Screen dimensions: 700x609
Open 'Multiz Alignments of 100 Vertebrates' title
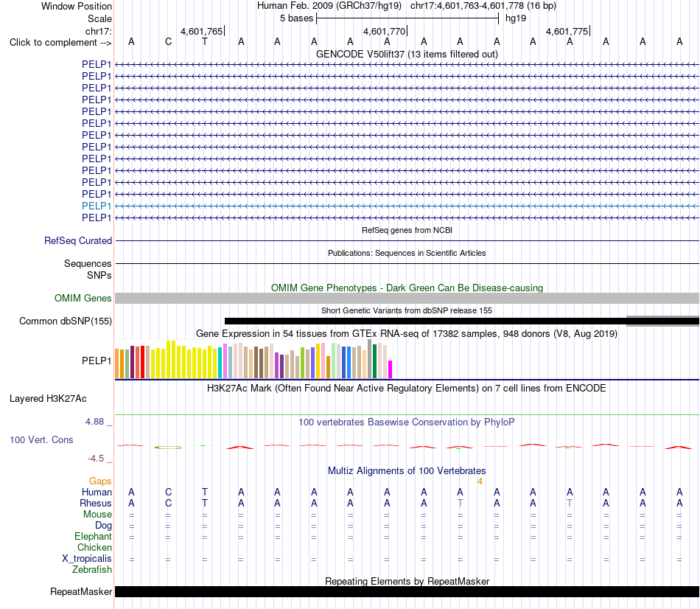coord(407,471)
